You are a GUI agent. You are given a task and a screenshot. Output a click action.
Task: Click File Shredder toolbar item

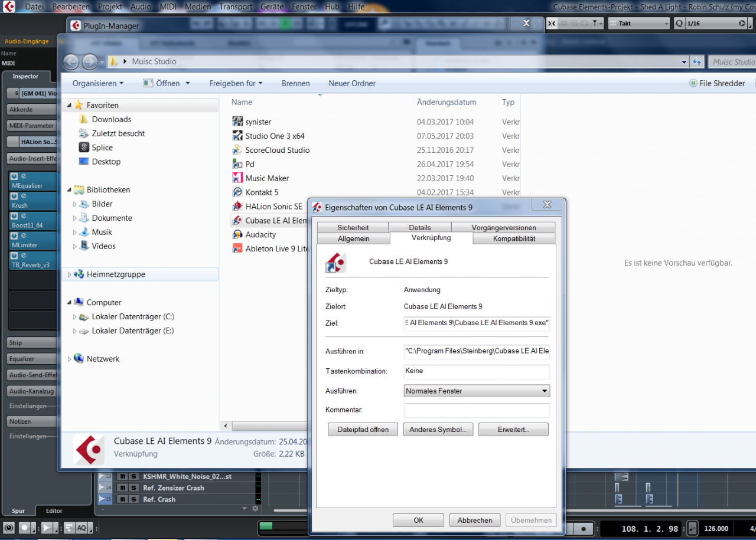717,83
